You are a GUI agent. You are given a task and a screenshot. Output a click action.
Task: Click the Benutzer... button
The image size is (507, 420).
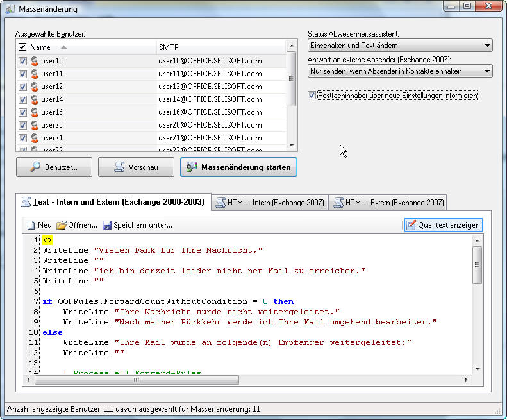point(54,167)
